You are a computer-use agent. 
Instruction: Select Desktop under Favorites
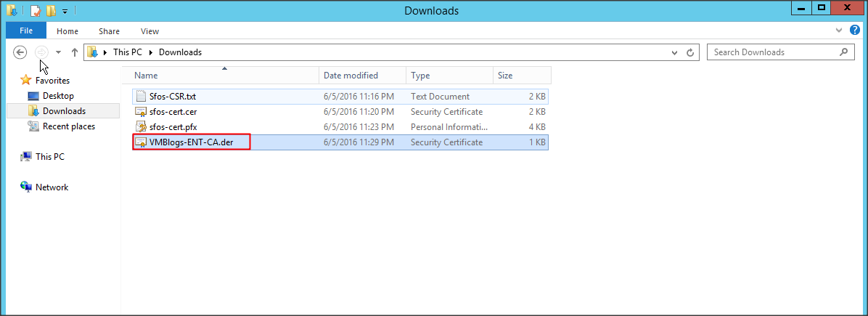(58, 96)
